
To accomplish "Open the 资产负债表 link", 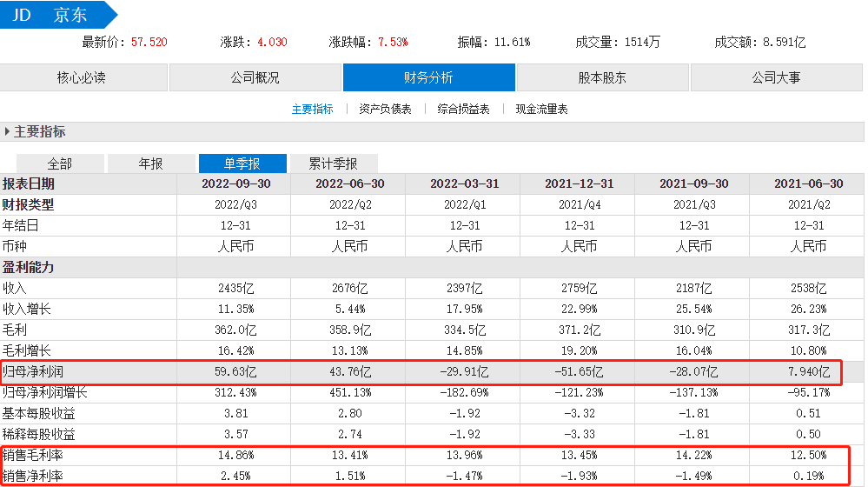I will (x=385, y=110).
